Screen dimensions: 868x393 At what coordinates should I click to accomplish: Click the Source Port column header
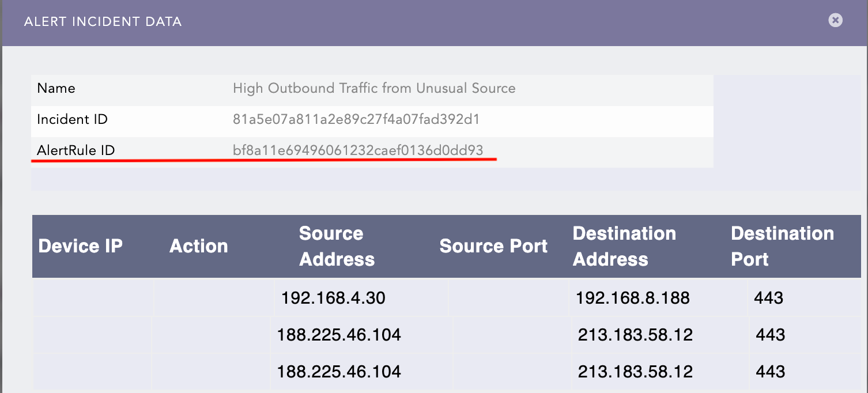click(x=493, y=246)
